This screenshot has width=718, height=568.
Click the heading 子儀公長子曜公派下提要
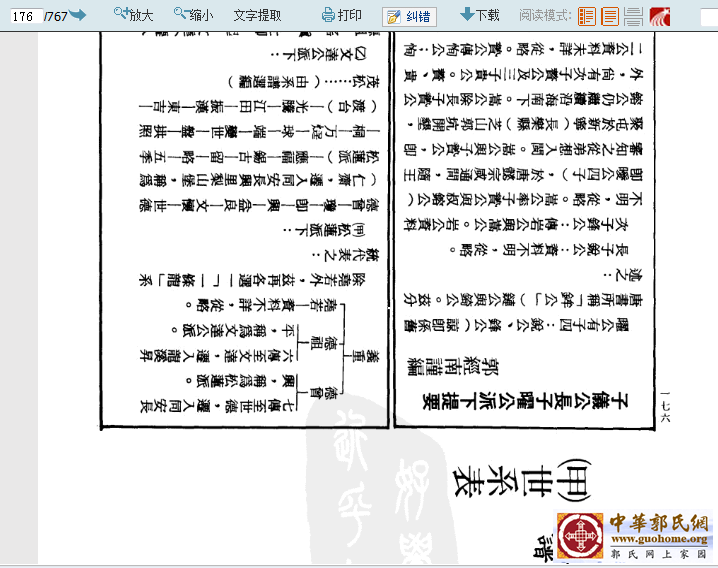tap(525, 401)
